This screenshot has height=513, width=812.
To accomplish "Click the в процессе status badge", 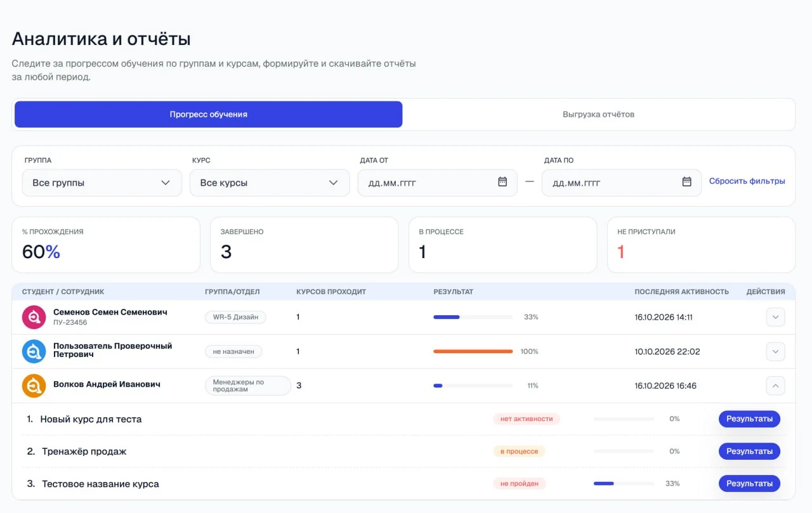I will point(519,451).
